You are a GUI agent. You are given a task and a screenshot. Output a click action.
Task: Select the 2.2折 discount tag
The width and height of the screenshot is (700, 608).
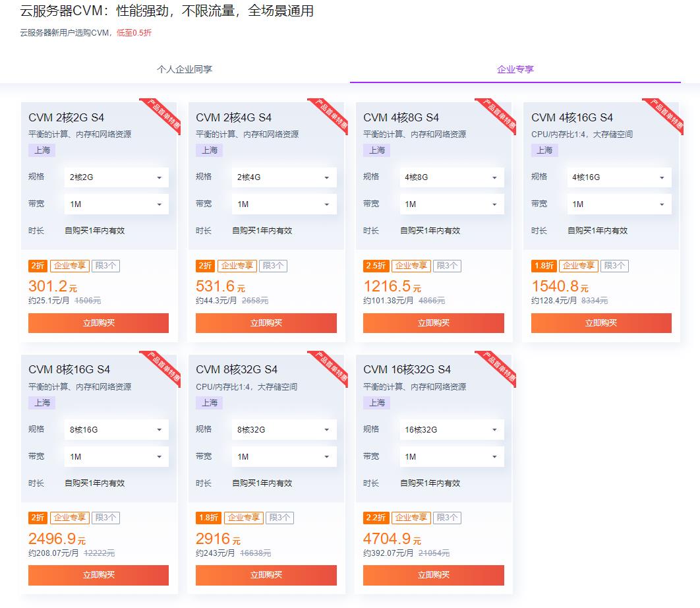tap(376, 518)
